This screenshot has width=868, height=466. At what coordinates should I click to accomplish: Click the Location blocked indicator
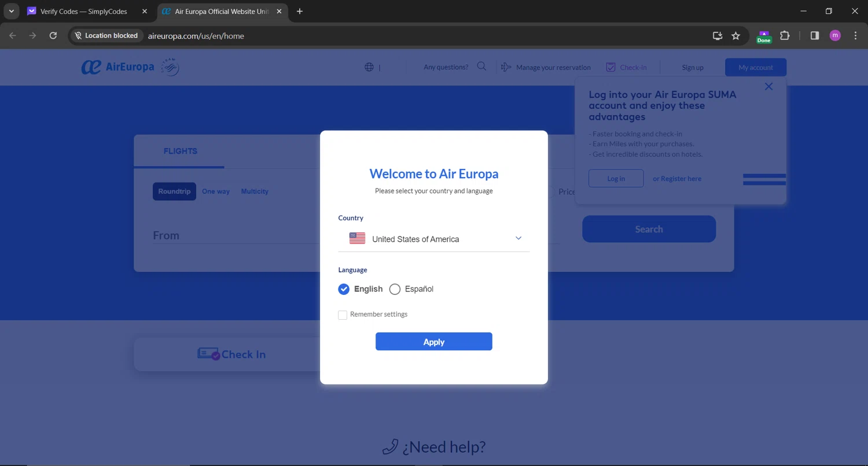[x=106, y=36]
